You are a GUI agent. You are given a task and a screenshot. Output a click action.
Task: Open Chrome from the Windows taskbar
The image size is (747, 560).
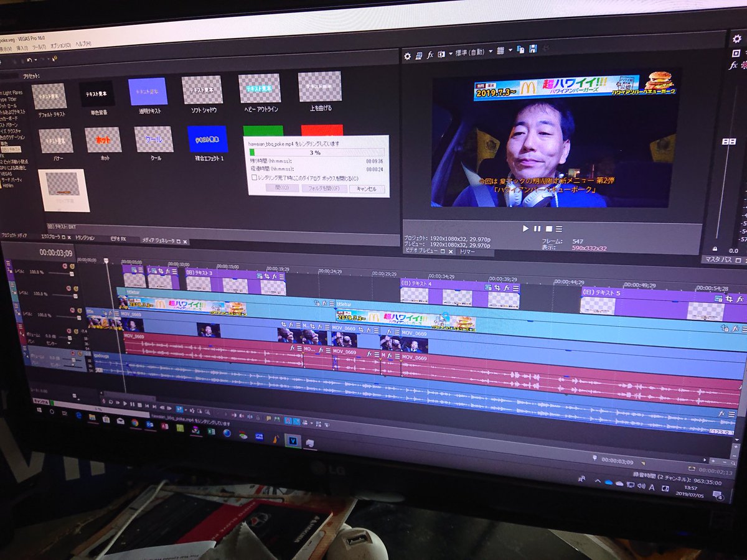(134, 422)
